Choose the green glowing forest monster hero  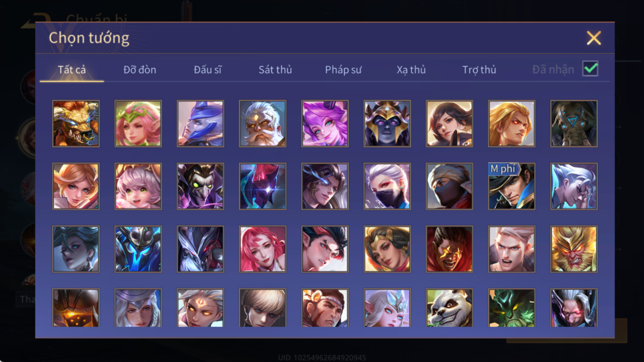pyautogui.click(x=512, y=308)
